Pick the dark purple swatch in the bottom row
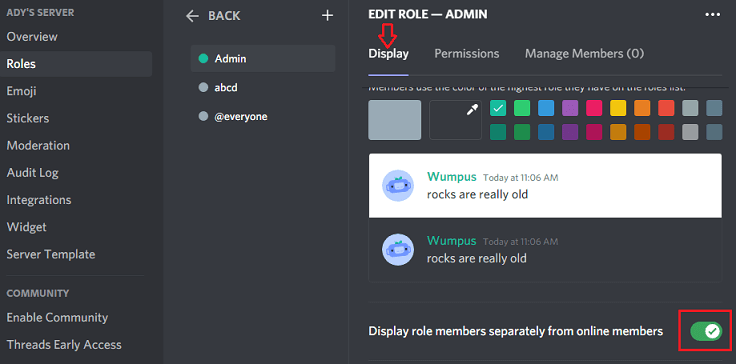The image size is (736, 364). (570, 132)
